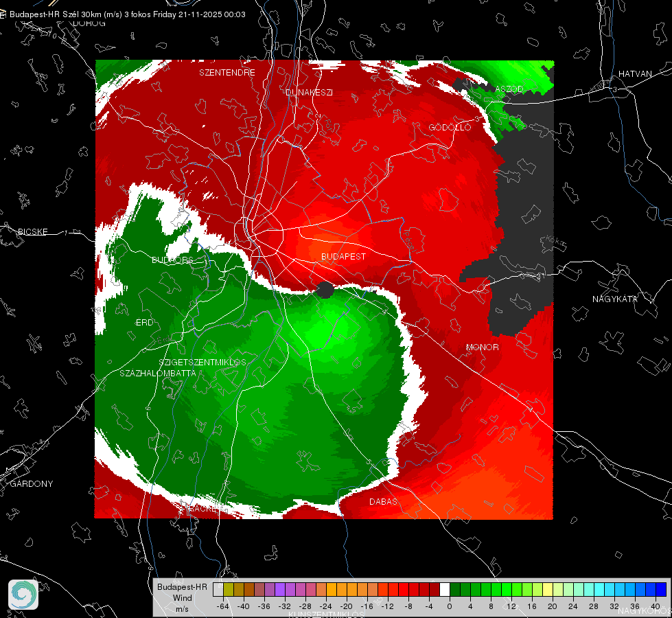Click the swirl weather service logo
Viewport: 672px width, 618px height.
23,595
